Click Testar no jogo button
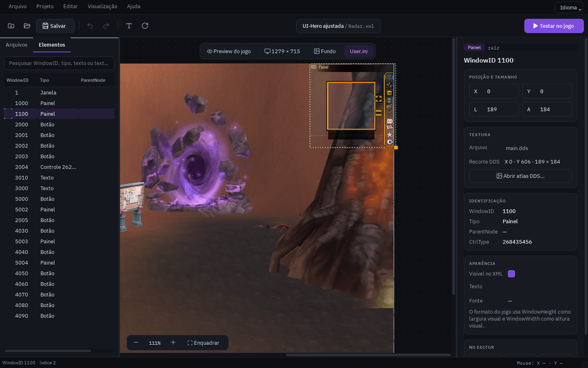The image size is (588, 368). click(554, 26)
